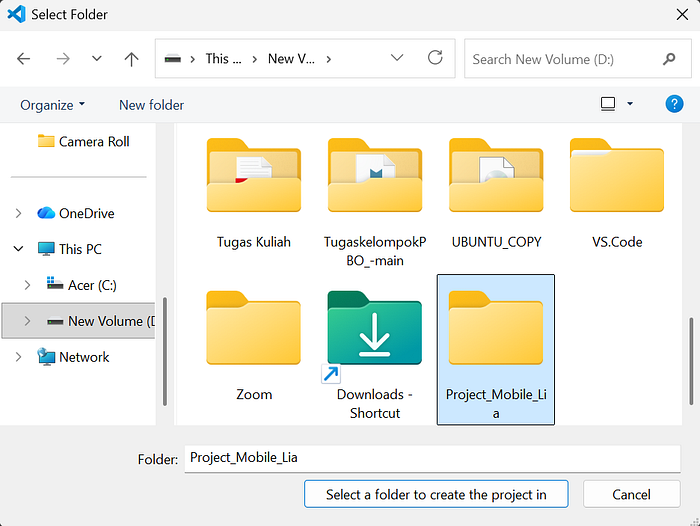This screenshot has height=526, width=700.
Task: Expand the Network tree node
Action: tap(18, 357)
